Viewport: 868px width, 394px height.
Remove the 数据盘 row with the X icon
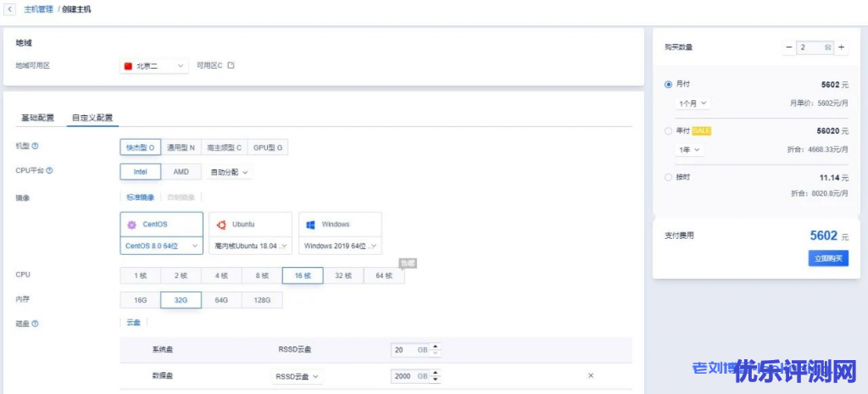coord(591,375)
